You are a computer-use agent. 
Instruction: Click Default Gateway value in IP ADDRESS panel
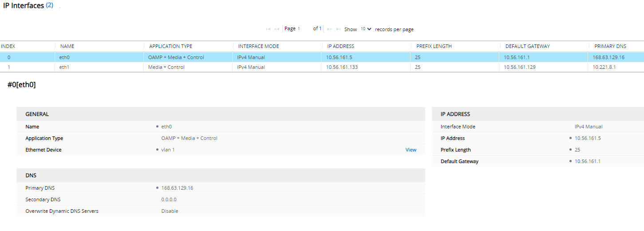(588, 161)
